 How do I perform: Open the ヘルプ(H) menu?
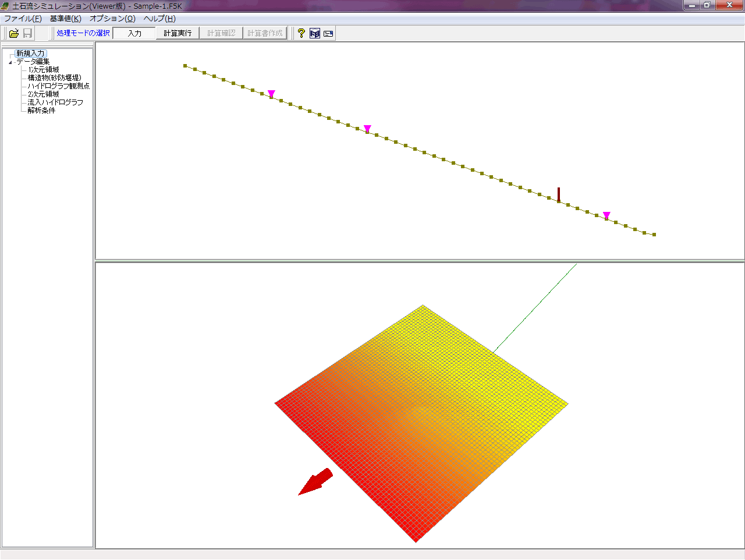(159, 19)
